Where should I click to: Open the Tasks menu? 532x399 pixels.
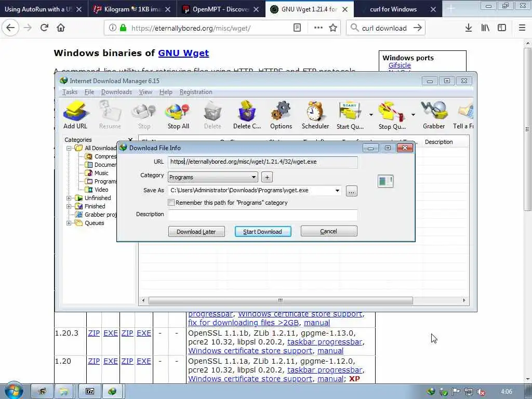[x=70, y=92]
